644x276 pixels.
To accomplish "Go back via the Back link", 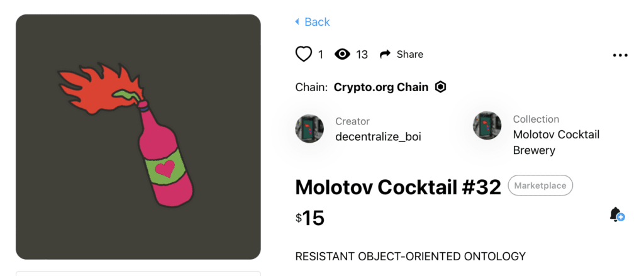I will coord(317,22).
